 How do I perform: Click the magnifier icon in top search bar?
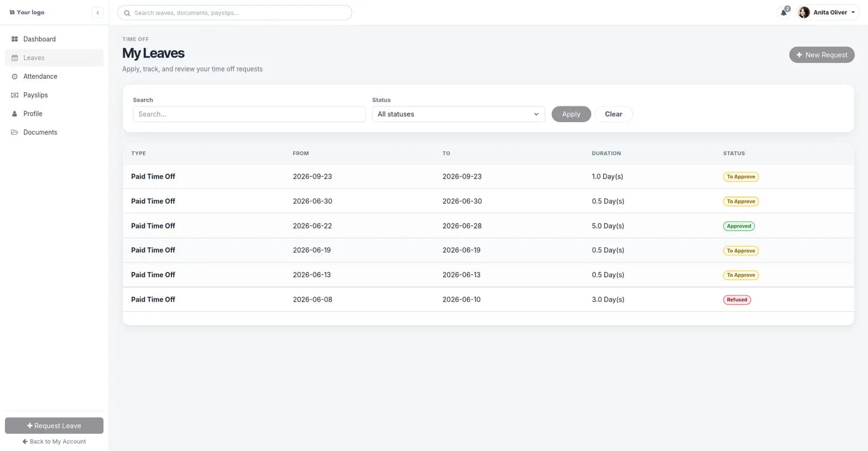[127, 13]
